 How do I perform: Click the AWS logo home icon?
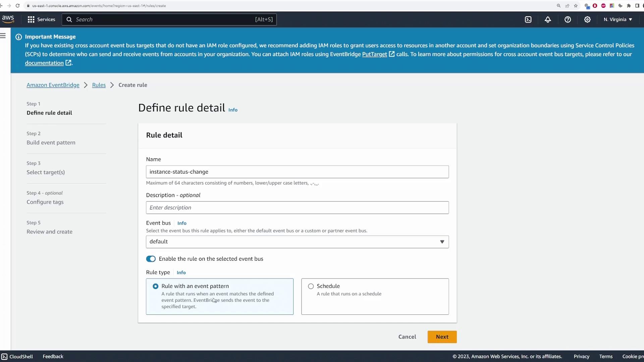pyautogui.click(x=8, y=19)
